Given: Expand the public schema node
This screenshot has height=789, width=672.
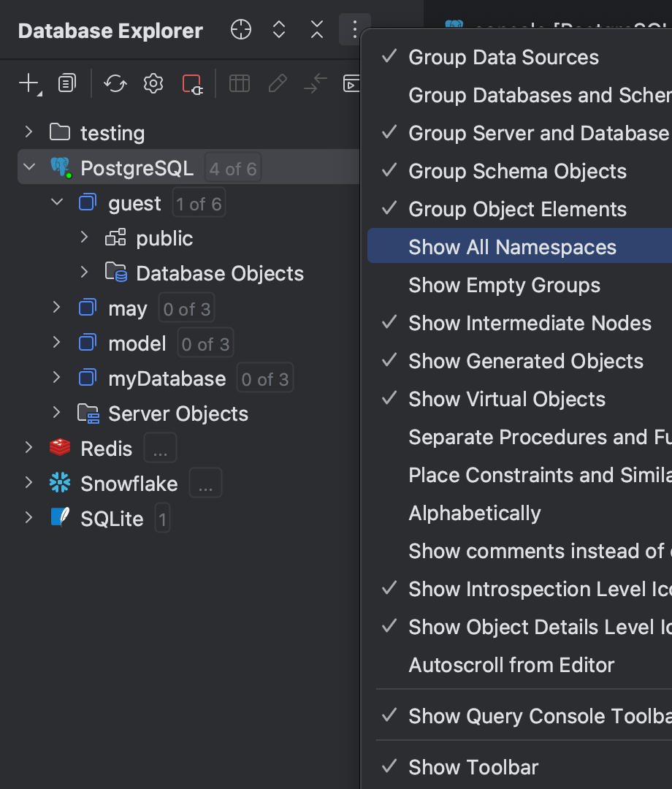Looking at the screenshot, I should (83, 237).
